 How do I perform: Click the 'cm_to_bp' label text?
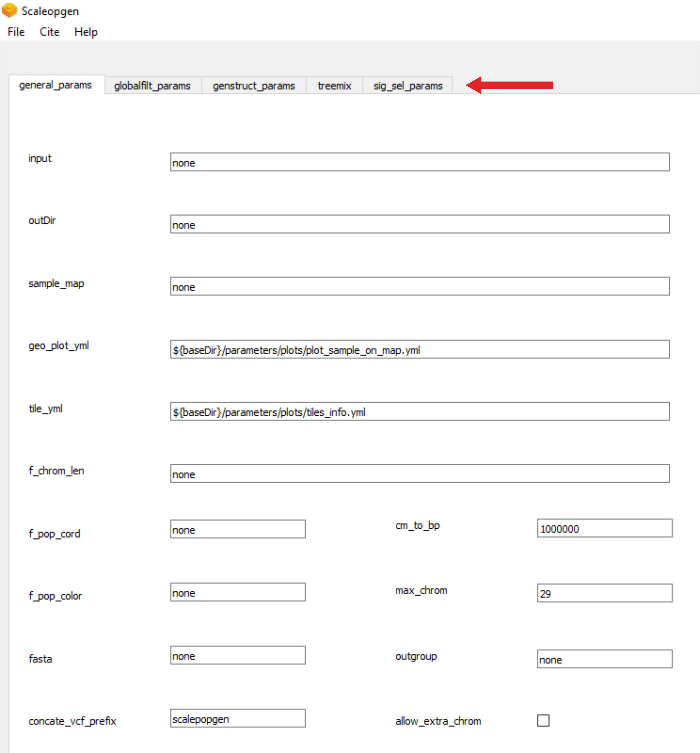click(x=418, y=526)
